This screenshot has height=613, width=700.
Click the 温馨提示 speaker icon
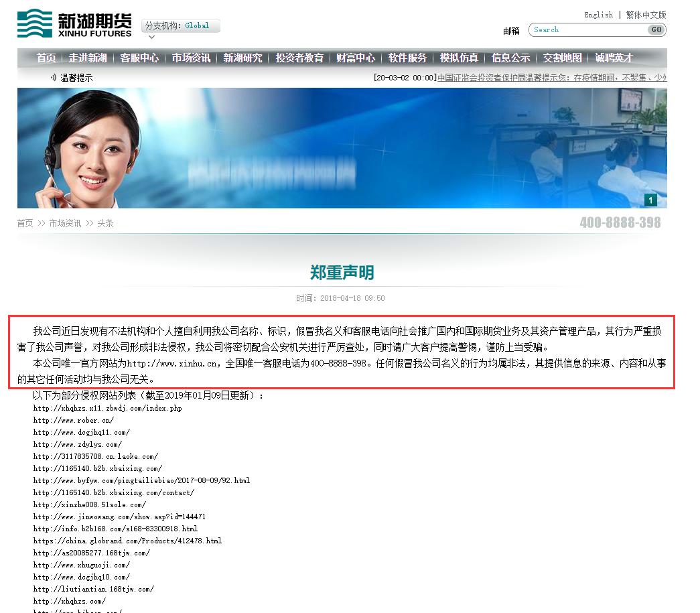pyautogui.click(x=54, y=77)
